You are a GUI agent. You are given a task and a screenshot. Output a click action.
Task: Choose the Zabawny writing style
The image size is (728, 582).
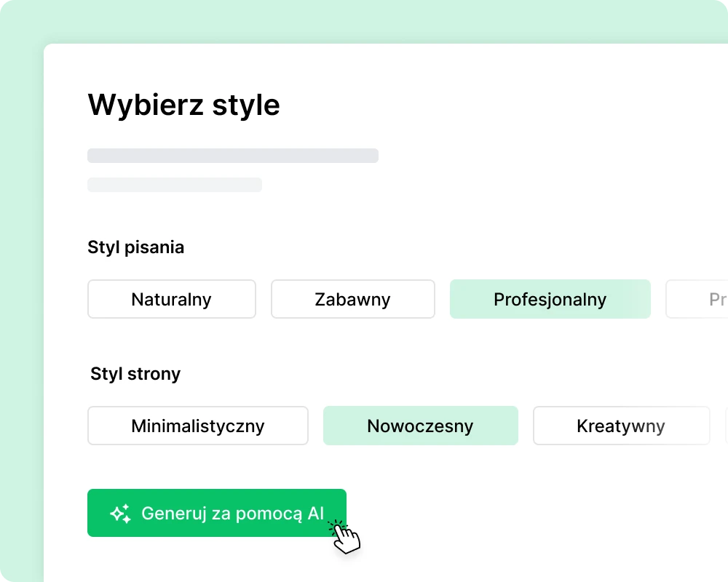[353, 299]
